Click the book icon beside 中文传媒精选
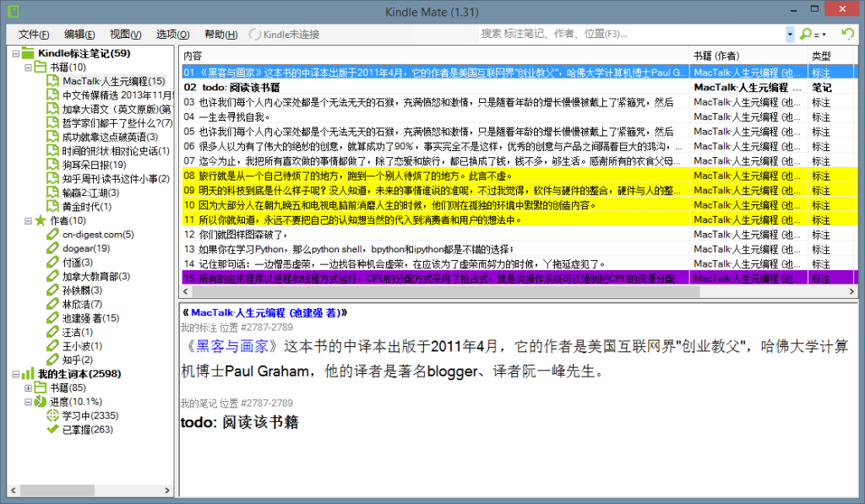The height and width of the screenshot is (504, 865). tap(52, 95)
